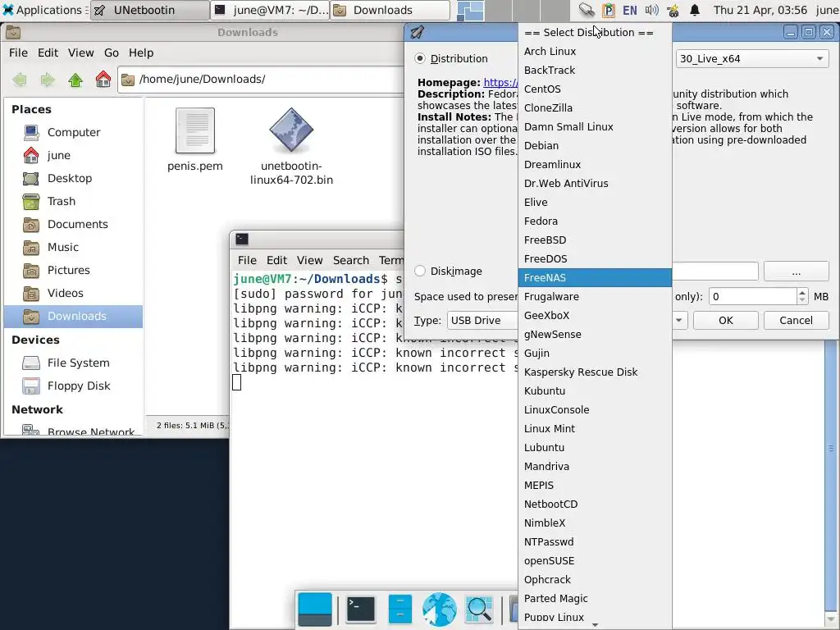This screenshot has width=840, height=630.
Task: Open Documents in Places sidebar
Action: 73,225
